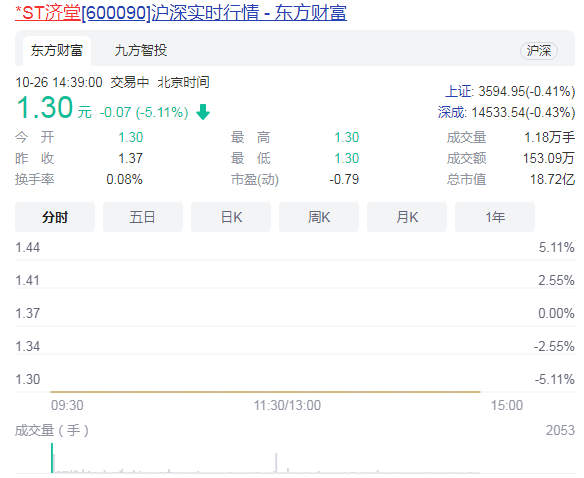The height and width of the screenshot is (478, 584).
Task: Select the 五日 chart view
Action: point(143,217)
